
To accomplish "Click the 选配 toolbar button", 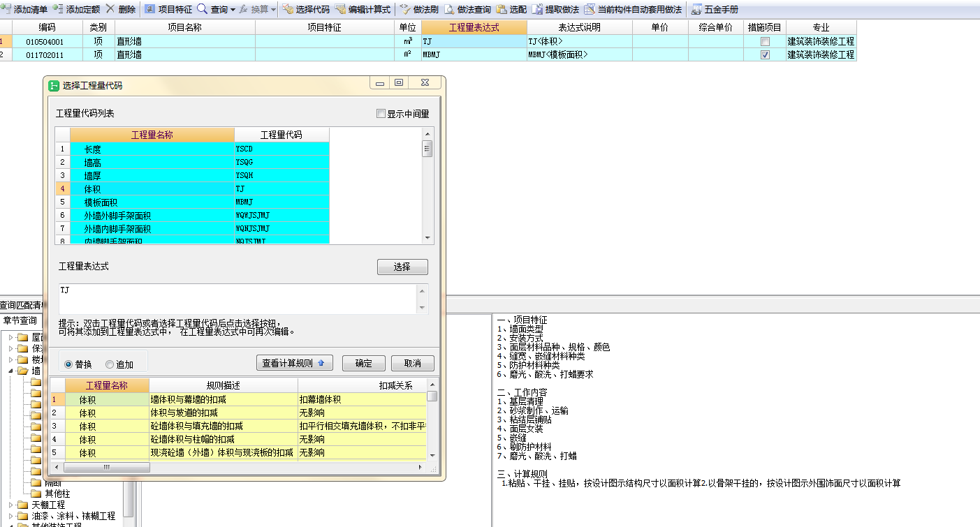I will 511,10.
